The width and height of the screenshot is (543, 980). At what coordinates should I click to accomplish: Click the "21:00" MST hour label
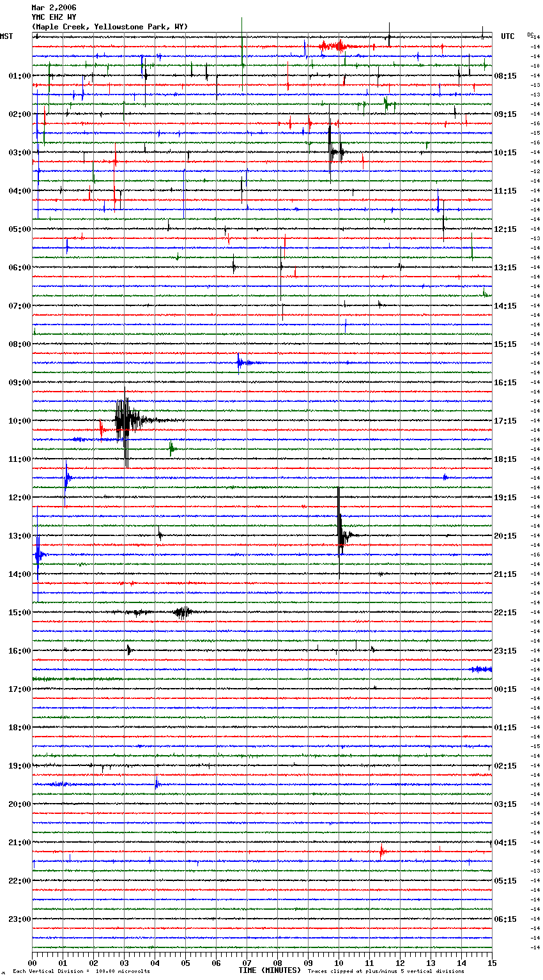[x=20, y=843]
